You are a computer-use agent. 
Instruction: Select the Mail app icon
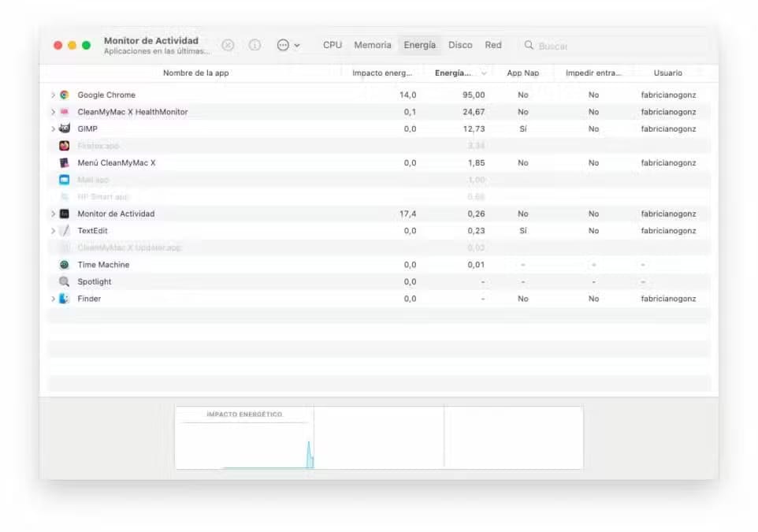[65, 180]
